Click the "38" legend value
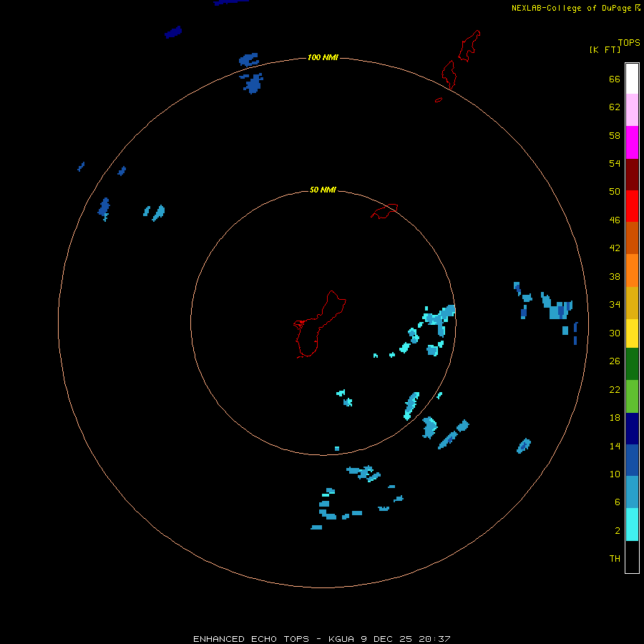This screenshot has height=644, width=644. pos(615,277)
